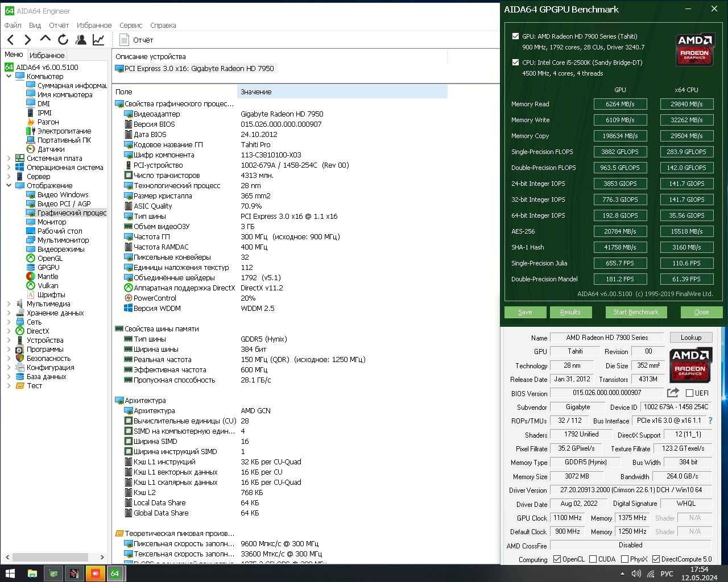Go forward with the right arrow toolbar icon
728x582 pixels.
(28, 39)
